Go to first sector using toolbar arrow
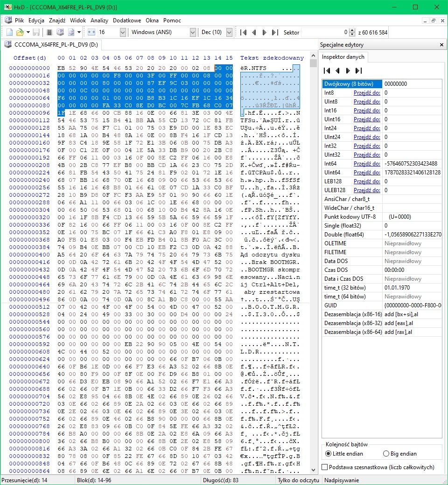 [243, 32]
